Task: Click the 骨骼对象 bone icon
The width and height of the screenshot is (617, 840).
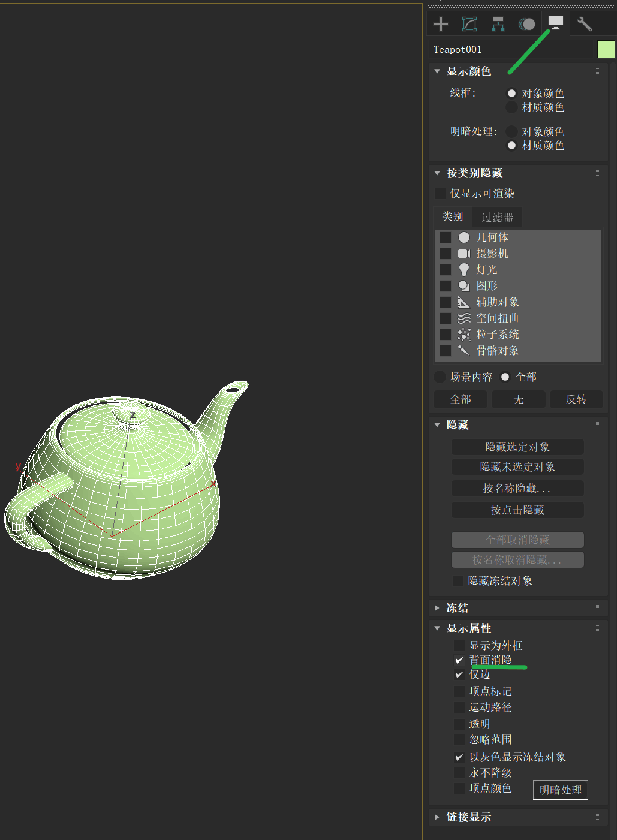Action: (x=464, y=350)
